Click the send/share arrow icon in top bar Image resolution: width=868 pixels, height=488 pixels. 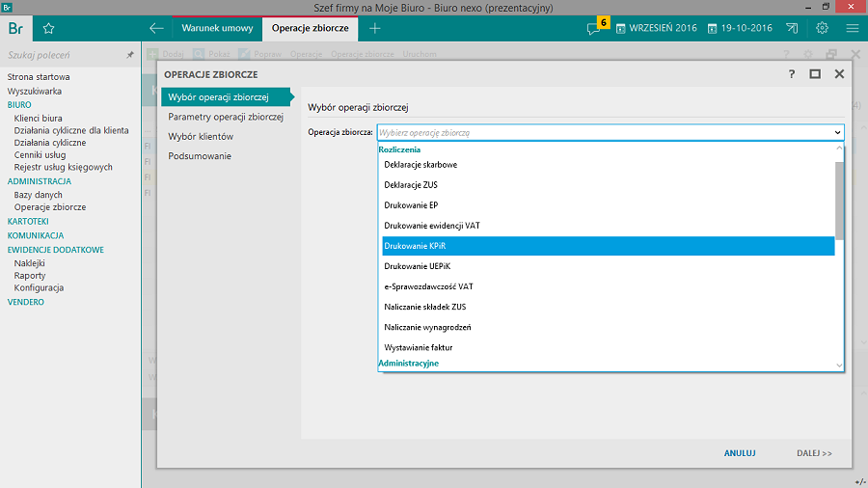click(x=792, y=28)
